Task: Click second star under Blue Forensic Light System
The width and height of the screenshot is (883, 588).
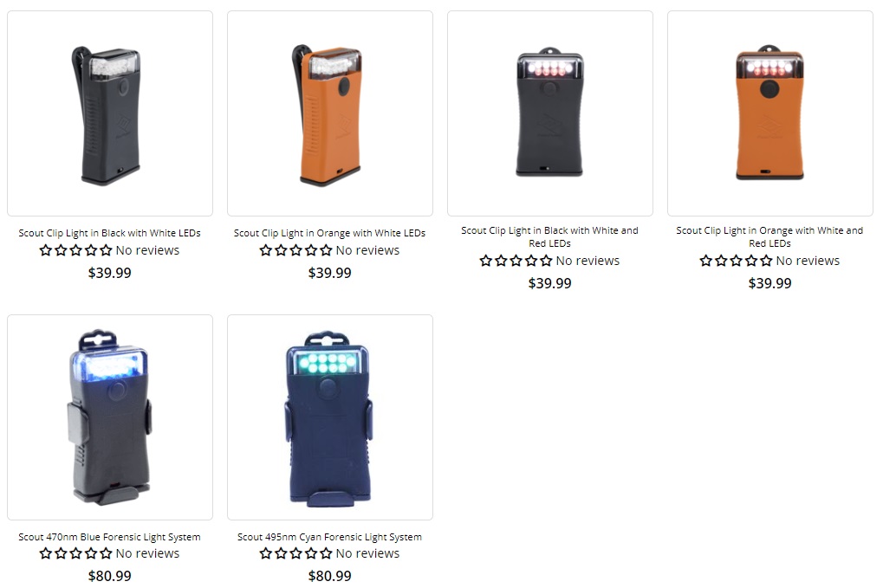Action: click(61, 553)
